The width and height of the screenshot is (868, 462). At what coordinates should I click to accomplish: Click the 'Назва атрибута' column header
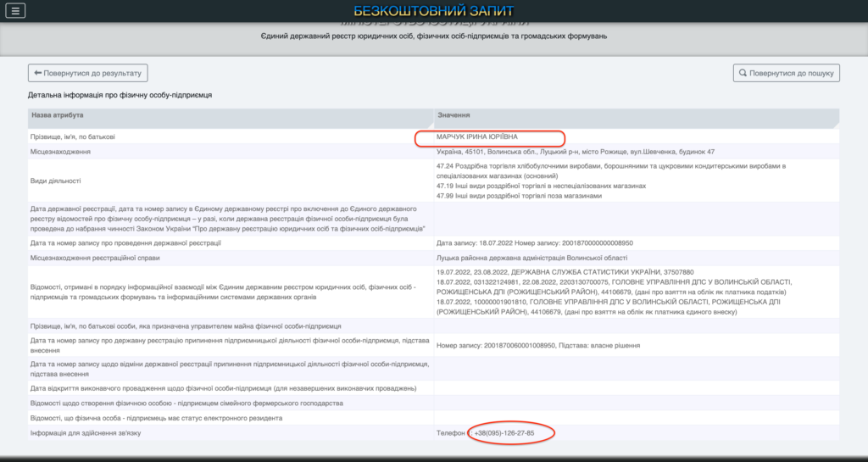coord(57,114)
